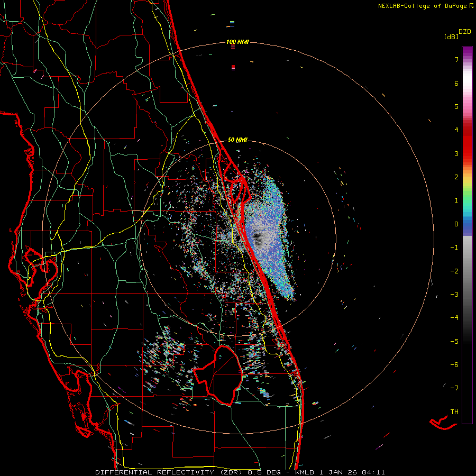476x476 pixels.
Task: Click the -2 value on color scale
Action: click(454, 271)
